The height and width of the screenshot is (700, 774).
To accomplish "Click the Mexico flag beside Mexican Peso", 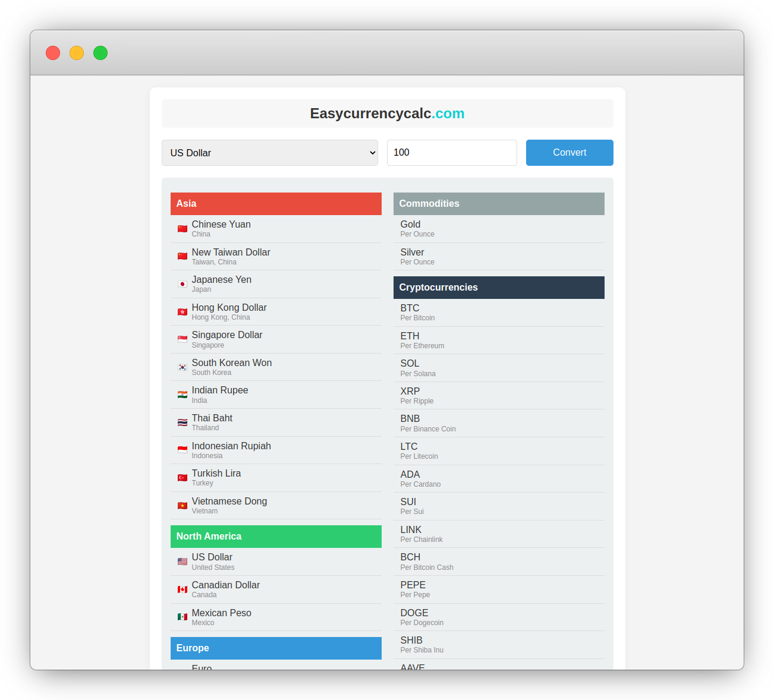I will tap(183, 617).
